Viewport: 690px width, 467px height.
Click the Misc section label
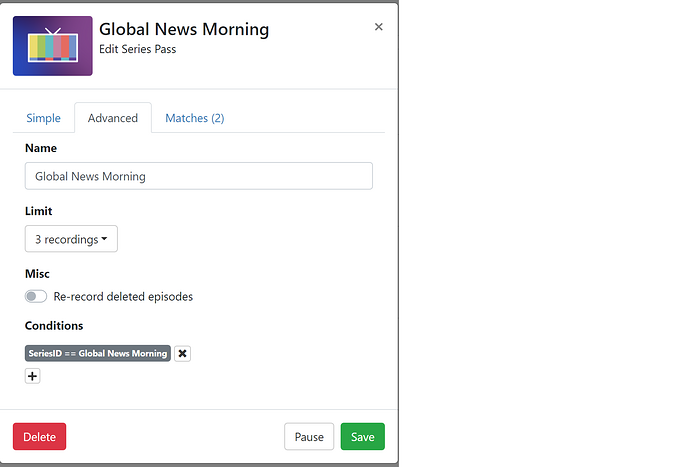pos(37,273)
